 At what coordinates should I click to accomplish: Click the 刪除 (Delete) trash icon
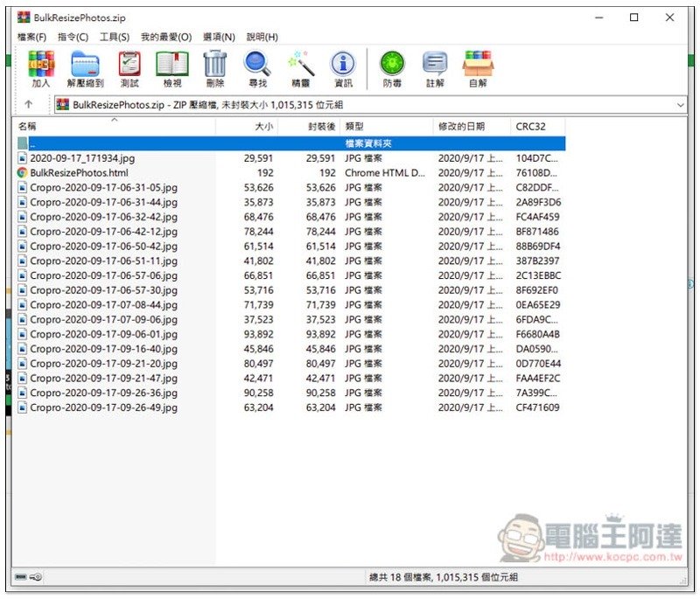point(214,66)
